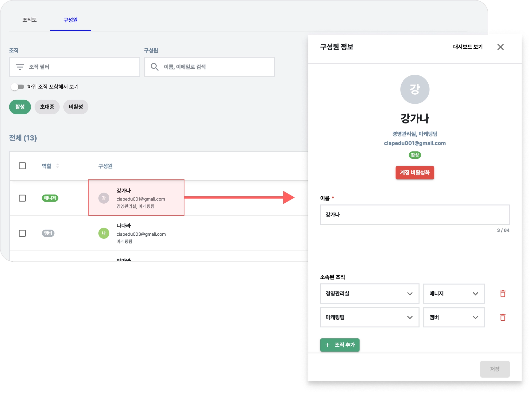The image size is (532, 394).
Task: Delete the 경영관리실 organization row
Action: pos(503,294)
